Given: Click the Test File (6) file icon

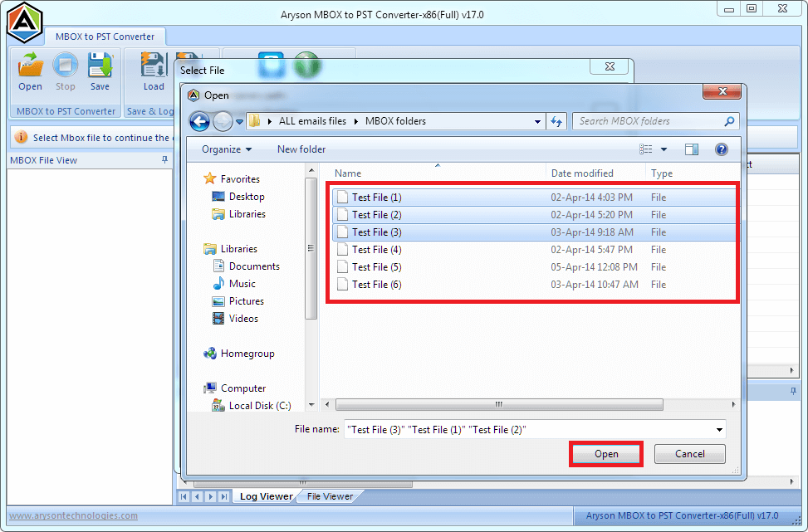Looking at the screenshot, I should (x=343, y=285).
